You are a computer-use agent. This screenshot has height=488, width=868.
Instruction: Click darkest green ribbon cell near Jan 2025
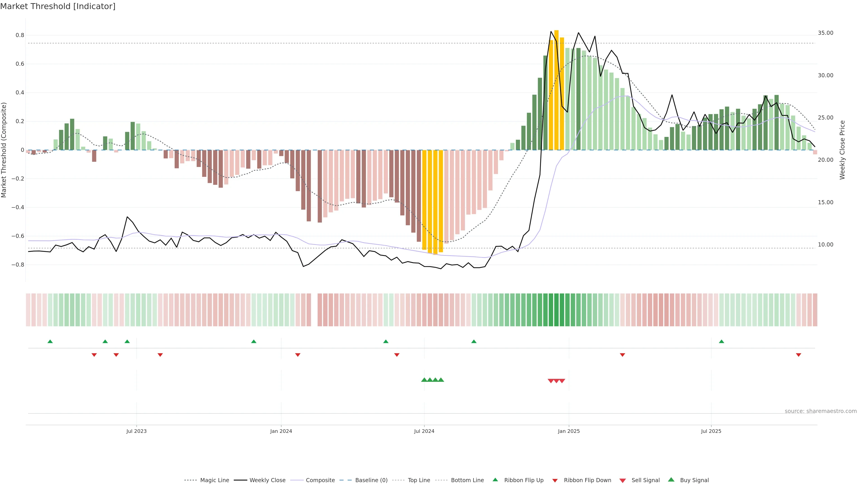[556, 310]
